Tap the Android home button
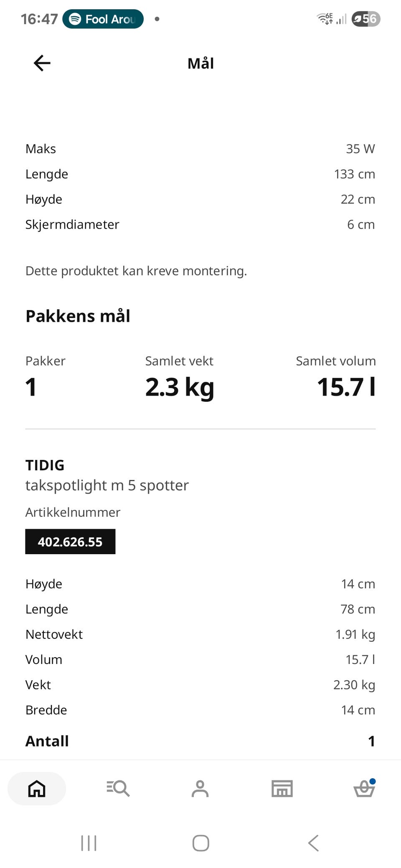 tap(200, 843)
